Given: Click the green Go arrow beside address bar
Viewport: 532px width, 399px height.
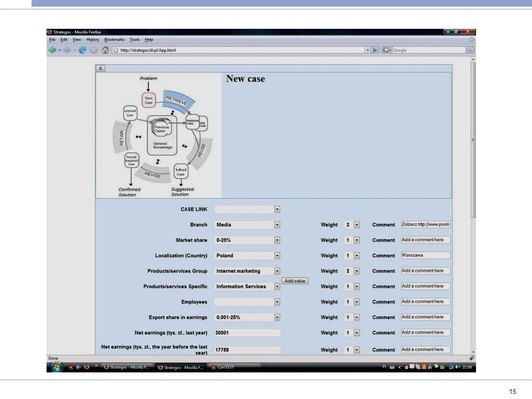Looking at the screenshot, I should [375, 50].
